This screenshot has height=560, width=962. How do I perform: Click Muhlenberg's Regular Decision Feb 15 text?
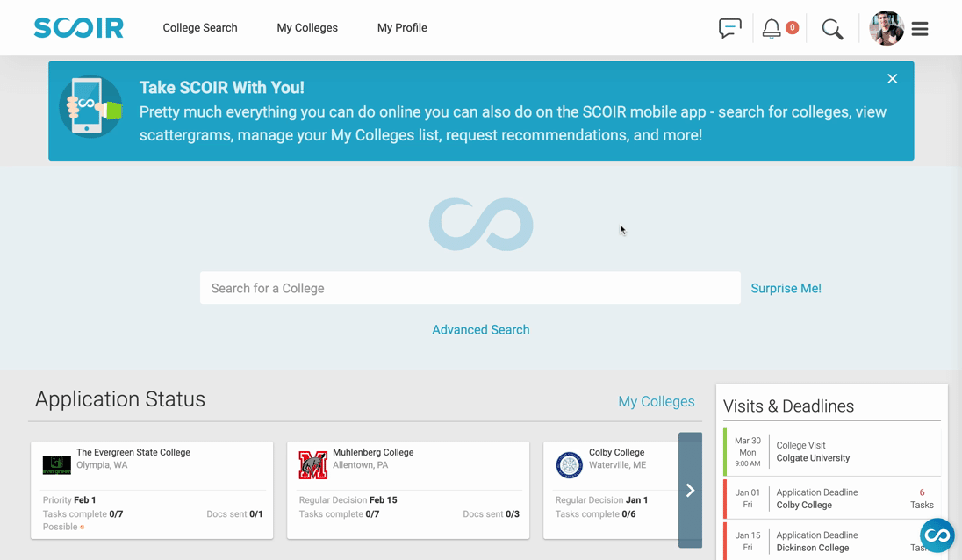(x=348, y=500)
